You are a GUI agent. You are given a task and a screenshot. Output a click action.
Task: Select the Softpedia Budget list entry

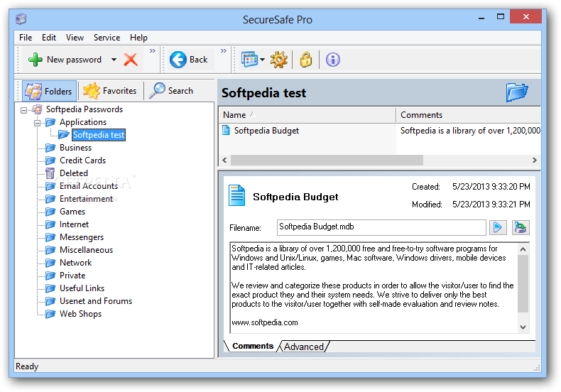tap(266, 131)
